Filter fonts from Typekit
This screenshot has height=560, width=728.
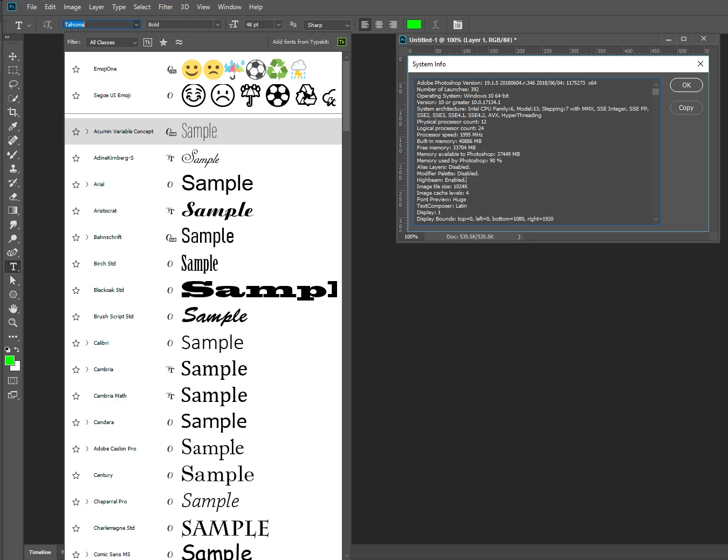pos(148,42)
